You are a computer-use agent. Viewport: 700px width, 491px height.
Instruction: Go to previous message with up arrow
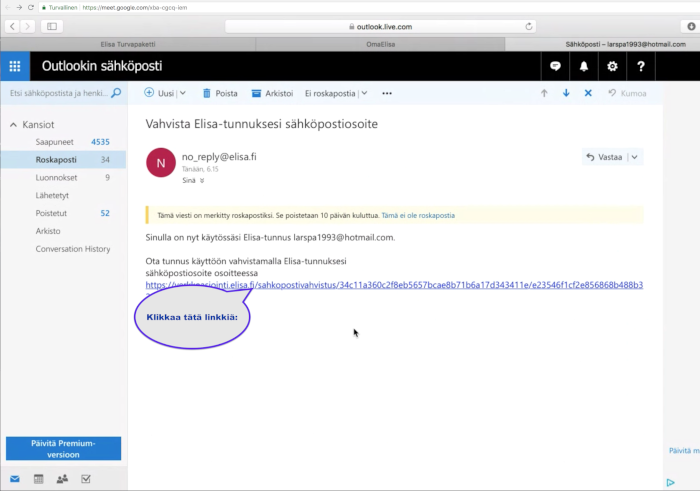(x=544, y=93)
